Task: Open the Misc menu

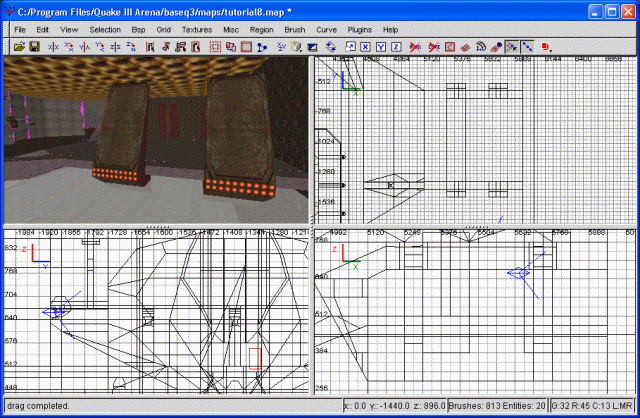Action: click(231, 30)
